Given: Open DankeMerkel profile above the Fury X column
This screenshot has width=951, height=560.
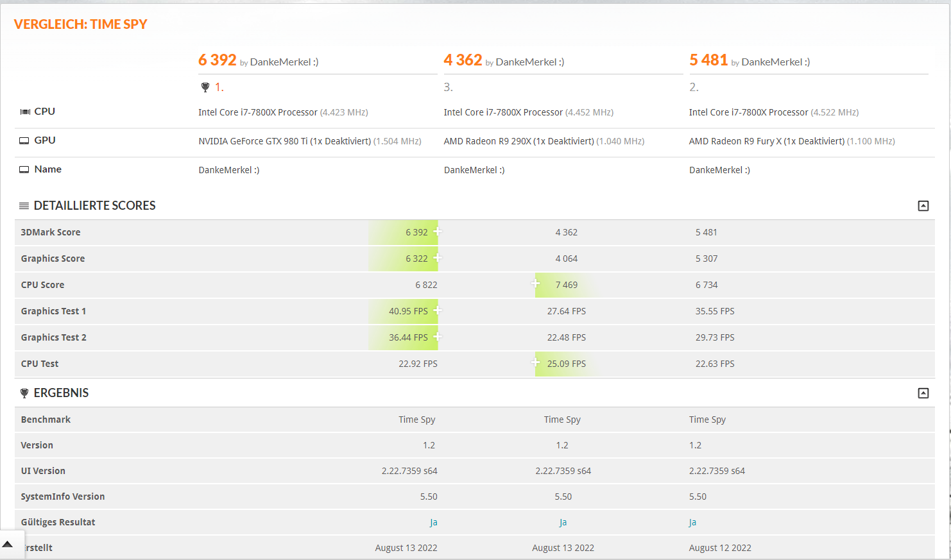Looking at the screenshot, I should [776, 62].
